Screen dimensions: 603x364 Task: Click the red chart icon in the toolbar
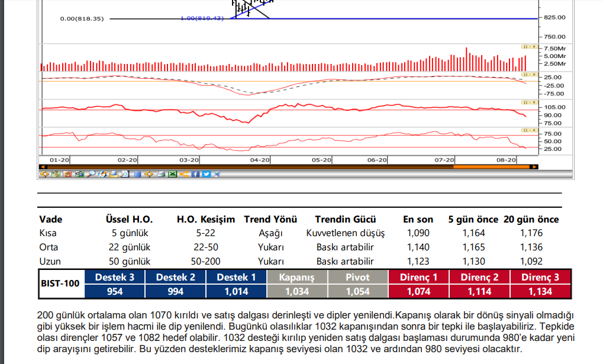[67, 174]
